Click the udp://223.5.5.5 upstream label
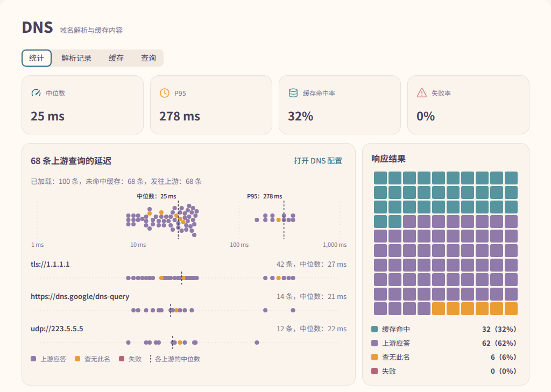551x392 pixels. pyautogui.click(x=57, y=329)
